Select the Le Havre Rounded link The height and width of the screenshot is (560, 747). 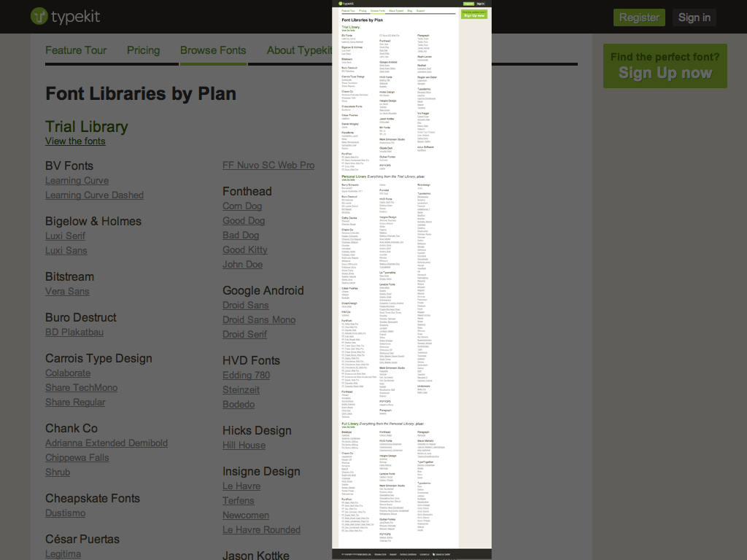(261, 529)
